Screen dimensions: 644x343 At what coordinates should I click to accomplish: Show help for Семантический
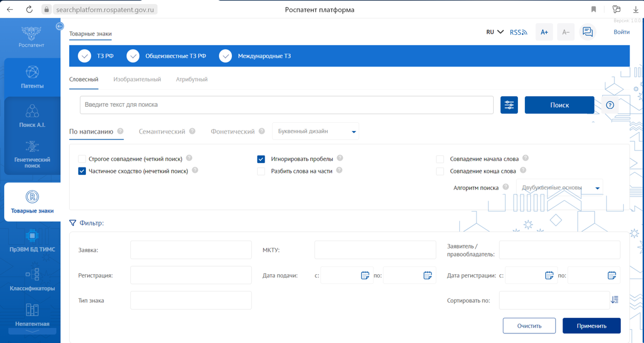(192, 131)
